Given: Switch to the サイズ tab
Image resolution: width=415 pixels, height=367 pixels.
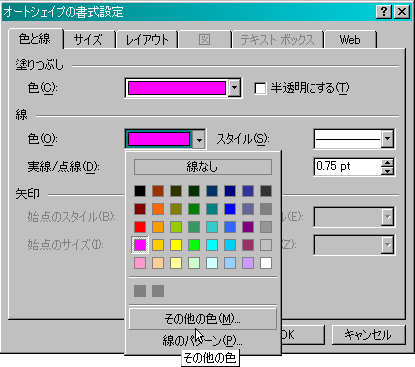Looking at the screenshot, I should click(x=88, y=40).
